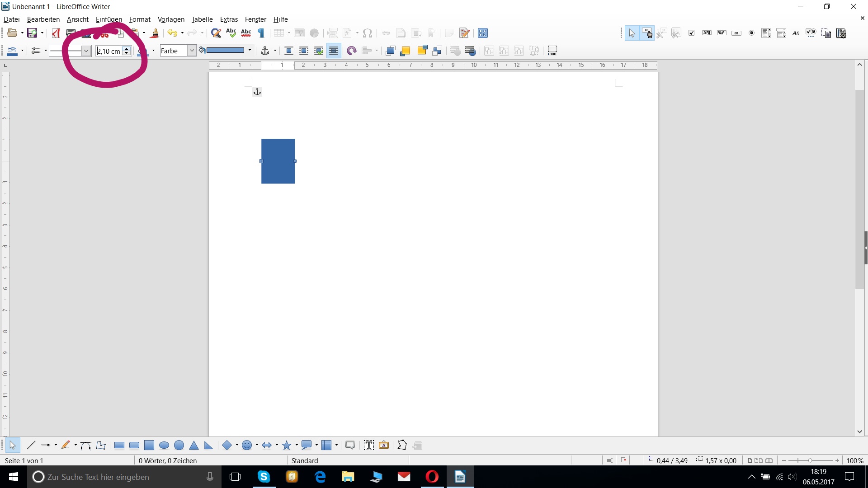
Task: Click word count 0 Wörter, 0 Zeichen
Action: point(168,460)
